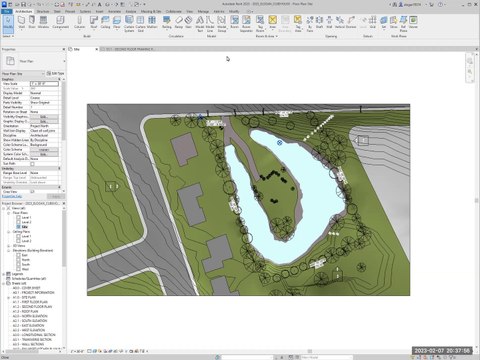Screen dimensions: 480x360
Task: Close the Properties palette
Action: [x=64, y=49]
